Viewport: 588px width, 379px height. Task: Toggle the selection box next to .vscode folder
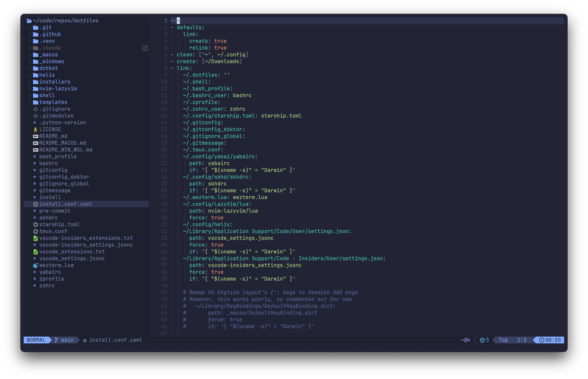pyautogui.click(x=145, y=48)
